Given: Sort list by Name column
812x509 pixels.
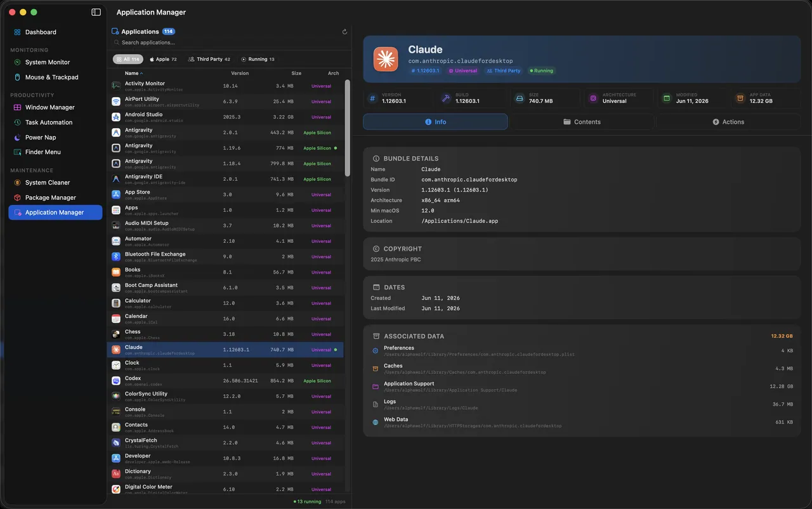Looking at the screenshot, I should (133, 73).
